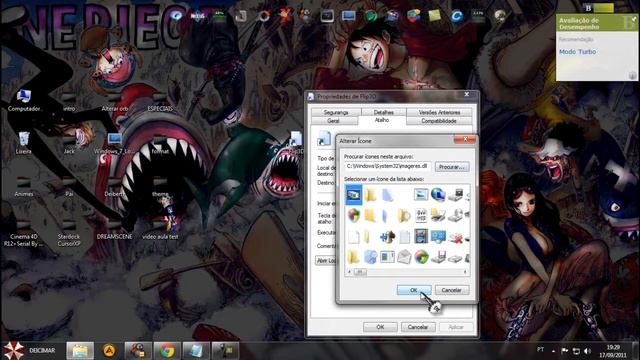Select the open envelope mail icon
Viewport: 640px width, 360px height.
pos(404,257)
